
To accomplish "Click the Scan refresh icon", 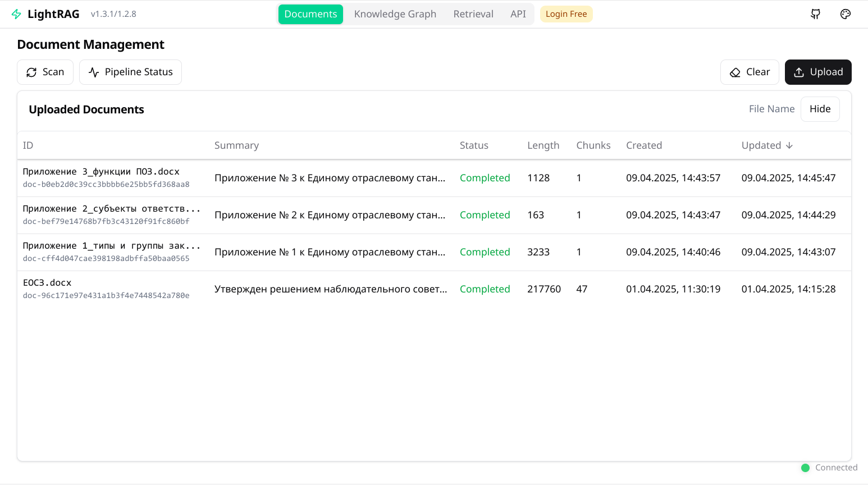I will click(x=31, y=72).
